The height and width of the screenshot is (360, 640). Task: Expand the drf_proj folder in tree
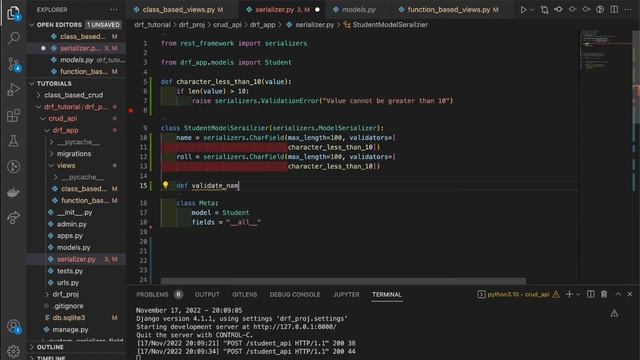[x=65, y=294]
